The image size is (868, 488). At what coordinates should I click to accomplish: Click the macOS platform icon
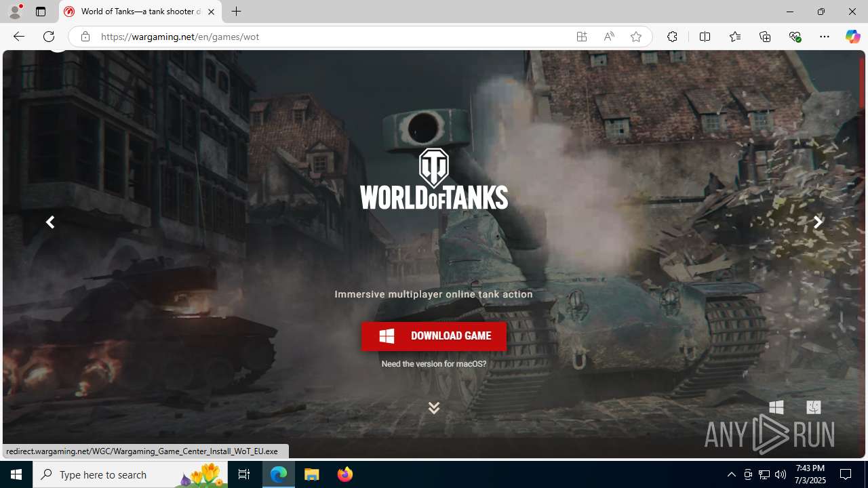(813, 407)
